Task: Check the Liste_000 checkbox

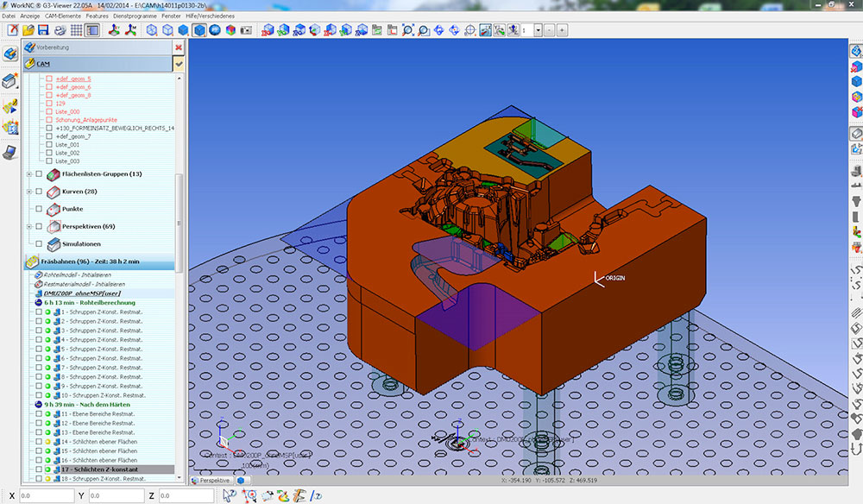Action: pos(49,111)
